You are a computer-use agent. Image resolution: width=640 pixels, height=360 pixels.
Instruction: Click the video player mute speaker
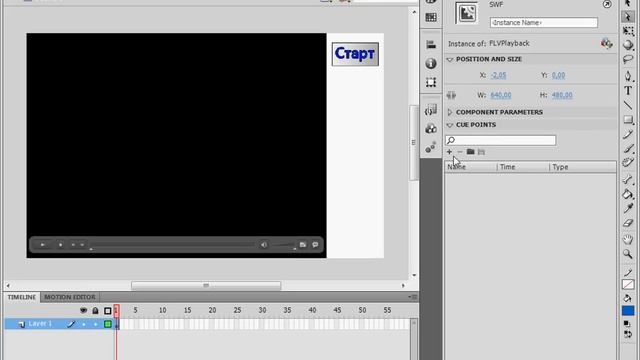264,245
